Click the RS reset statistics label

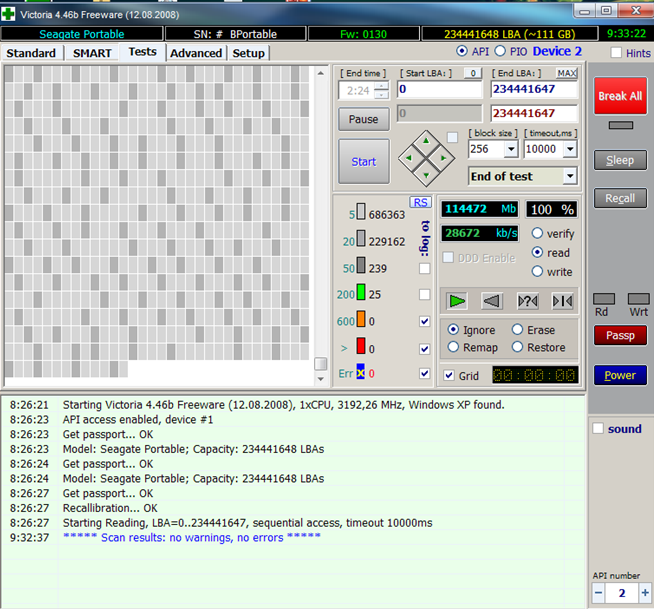coord(420,203)
